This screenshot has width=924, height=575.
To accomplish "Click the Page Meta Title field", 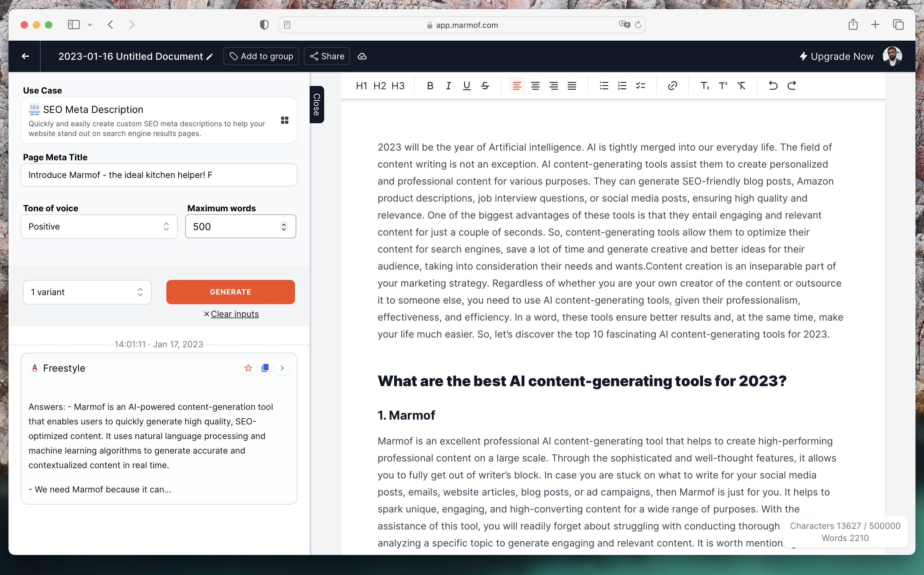I will pos(158,175).
